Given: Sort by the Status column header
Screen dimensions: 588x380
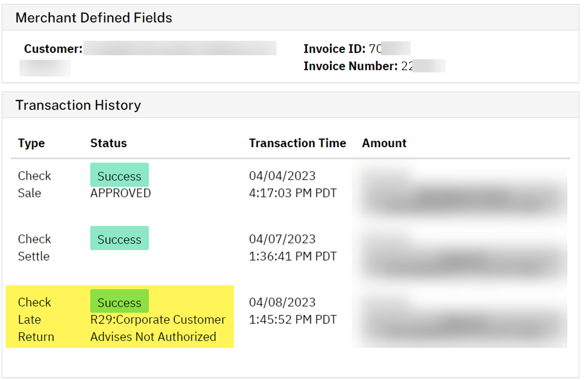Looking at the screenshot, I should 109,143.
